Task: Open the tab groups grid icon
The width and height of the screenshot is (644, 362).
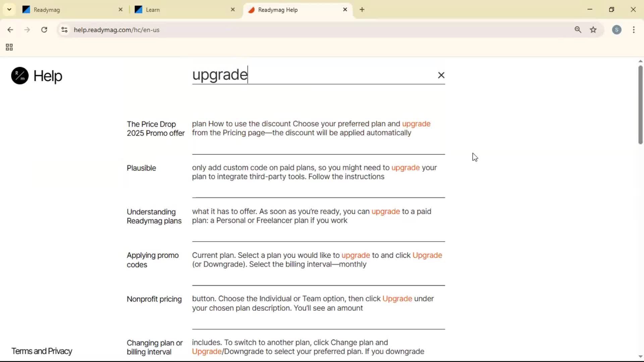Action: point(9,47)
